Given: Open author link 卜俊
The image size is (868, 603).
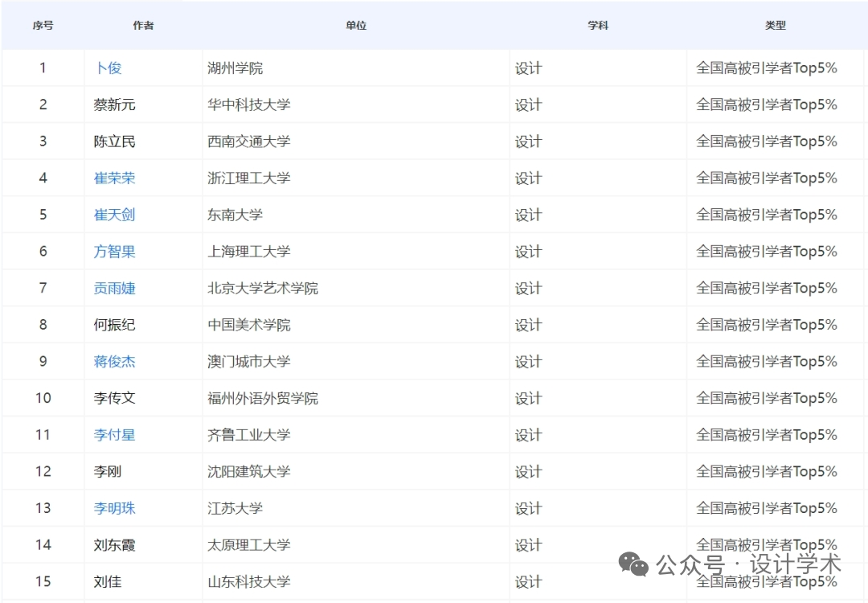Looking at the screenshot, I should click(108, 68).
